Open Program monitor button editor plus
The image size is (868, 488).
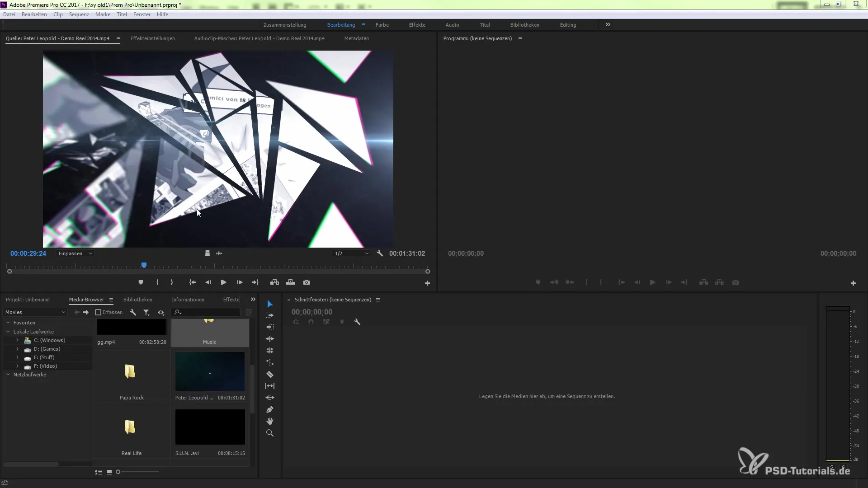pyautogui.click(x=853, y=283)
